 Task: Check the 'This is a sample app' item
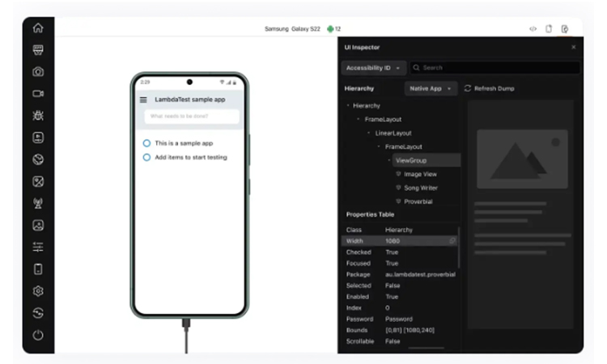146,143
